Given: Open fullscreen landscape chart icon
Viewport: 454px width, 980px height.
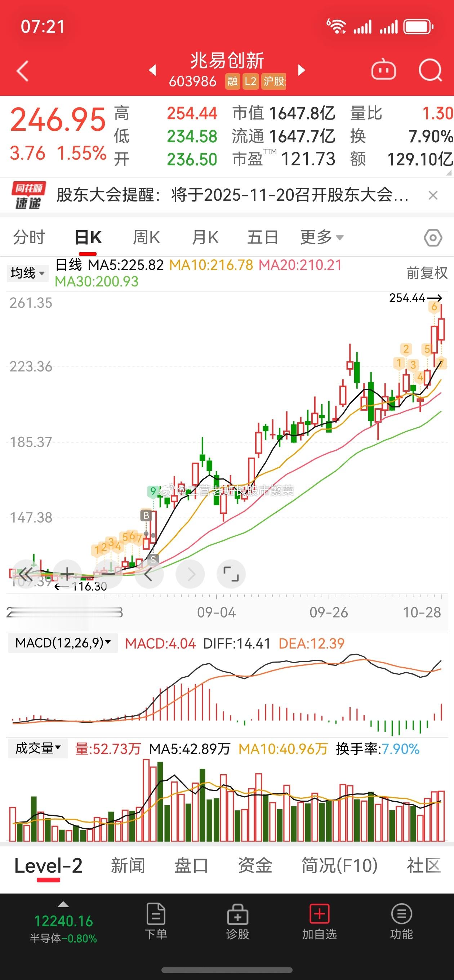Looking at the screenshot, I should 231,574.
